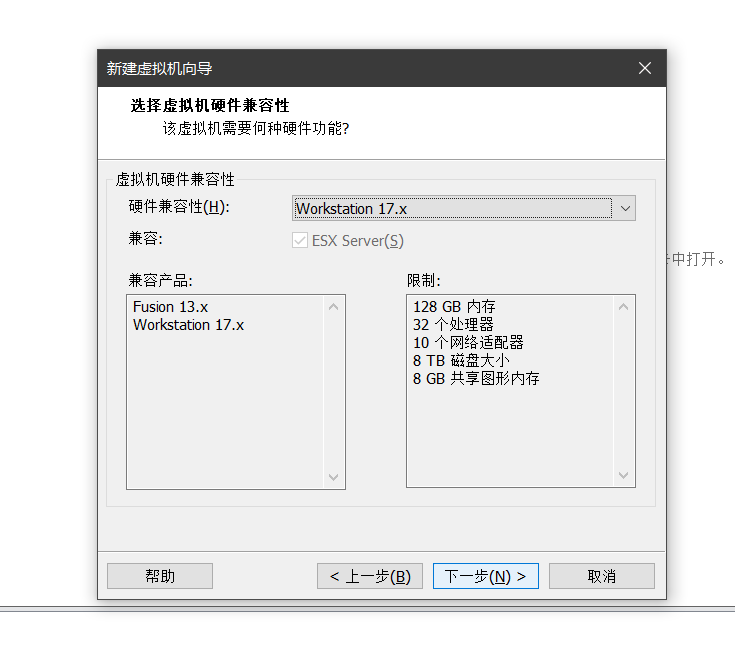
Task: Click the 帮助 button
Action: (160, 576)
